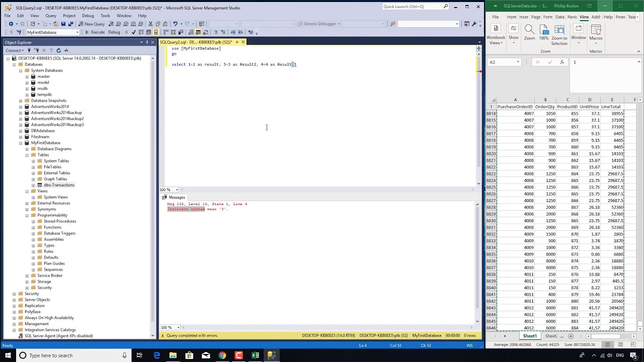644x362 pixels.
Task: Select the Sheet1 tab in Excel
Action: pyautogui.click(x=529, y=336)
